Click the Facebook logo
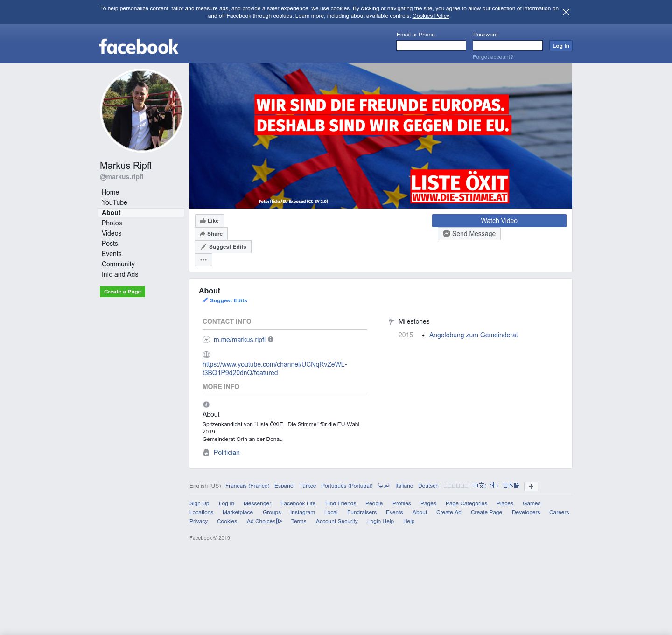The width and height of the screenshot is (672, 635). (139, 47)
